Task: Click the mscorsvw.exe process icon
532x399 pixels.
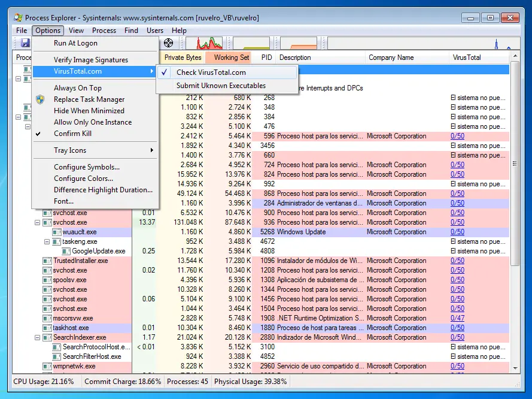Action: tap(47, 319)
